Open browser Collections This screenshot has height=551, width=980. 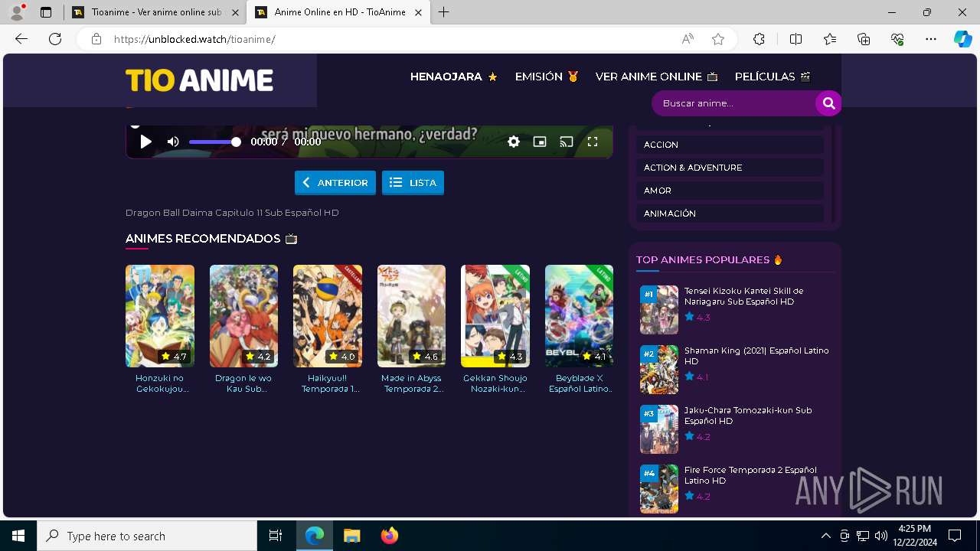point(864,39)
